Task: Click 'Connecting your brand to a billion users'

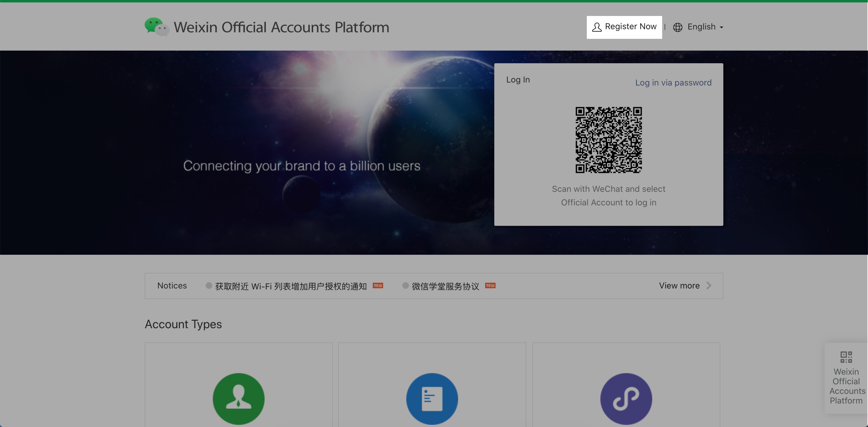Action: coord(302,166)
